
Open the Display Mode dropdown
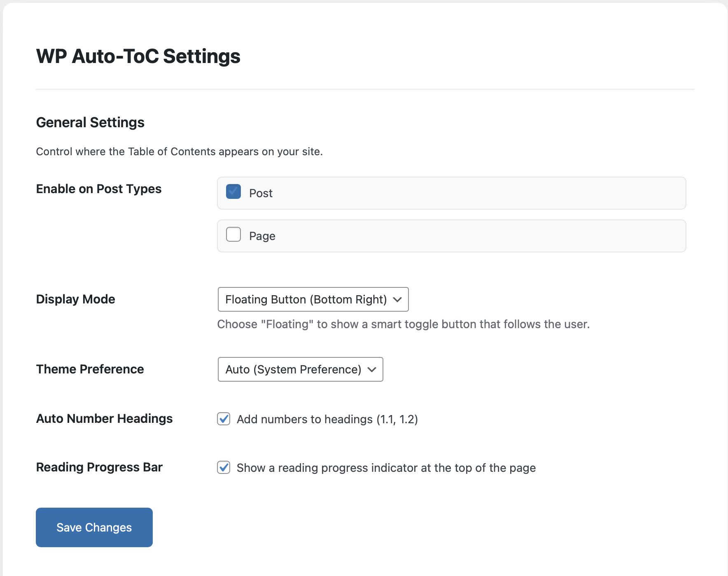pos(313,299)
